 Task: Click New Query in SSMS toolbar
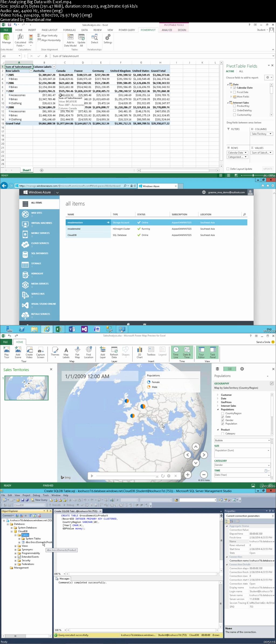tap(39, 500)
